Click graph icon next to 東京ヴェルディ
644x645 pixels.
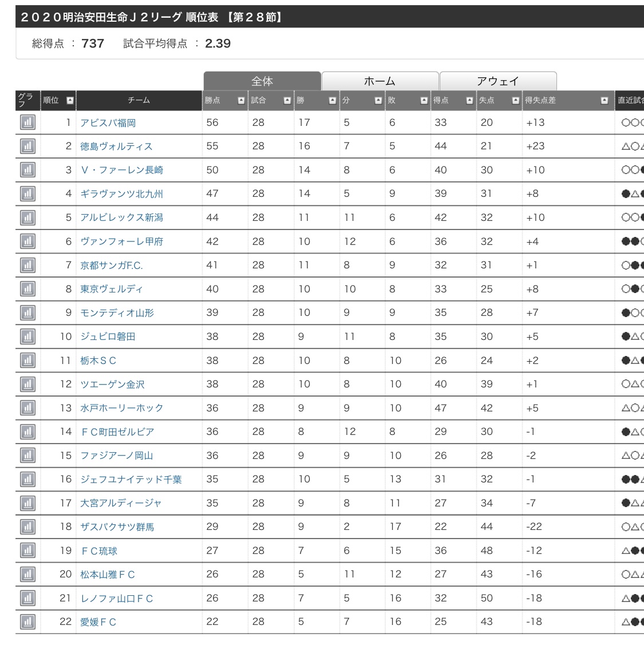27,289
